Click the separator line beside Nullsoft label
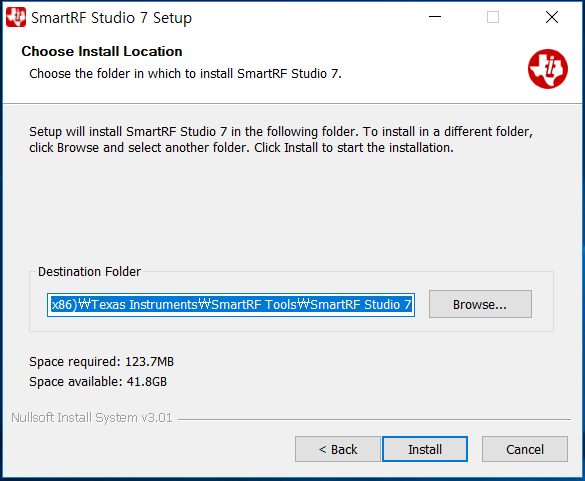 tap(374, 419)
